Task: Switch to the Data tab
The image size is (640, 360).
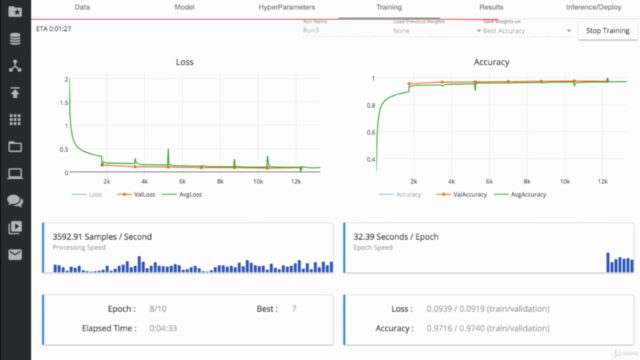Action: point(82,7)
